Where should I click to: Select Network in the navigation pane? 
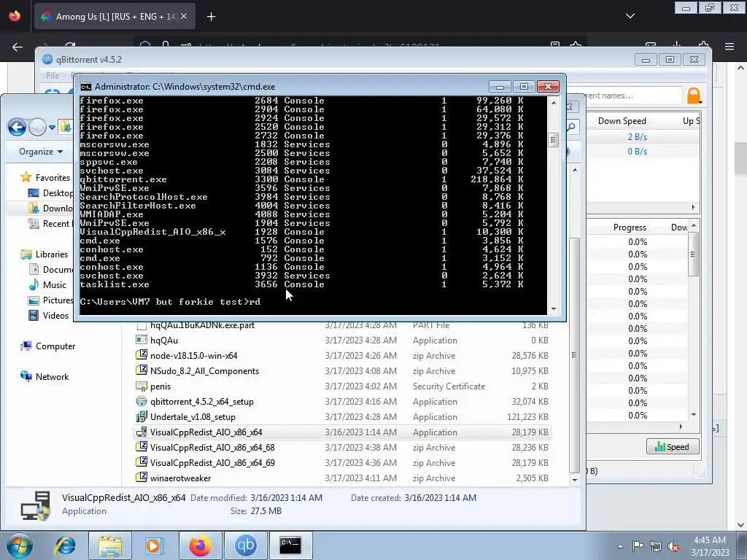pyautogui.click(x=44, y=377)
